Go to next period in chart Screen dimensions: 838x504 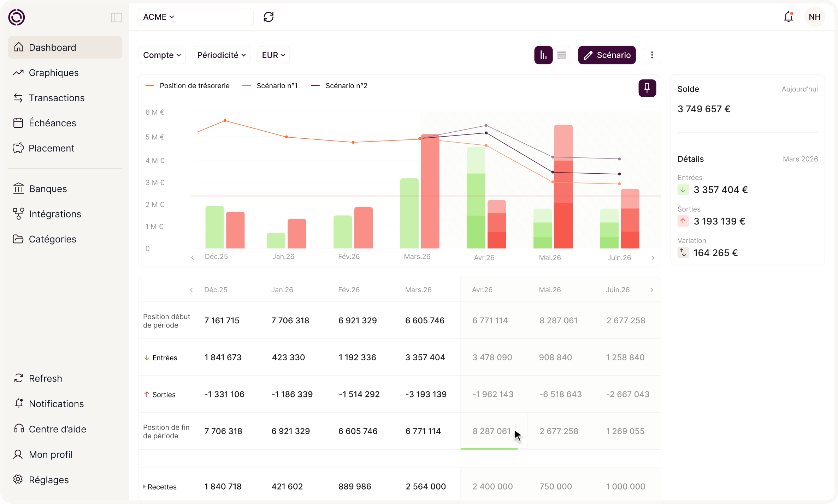[653, 258]
